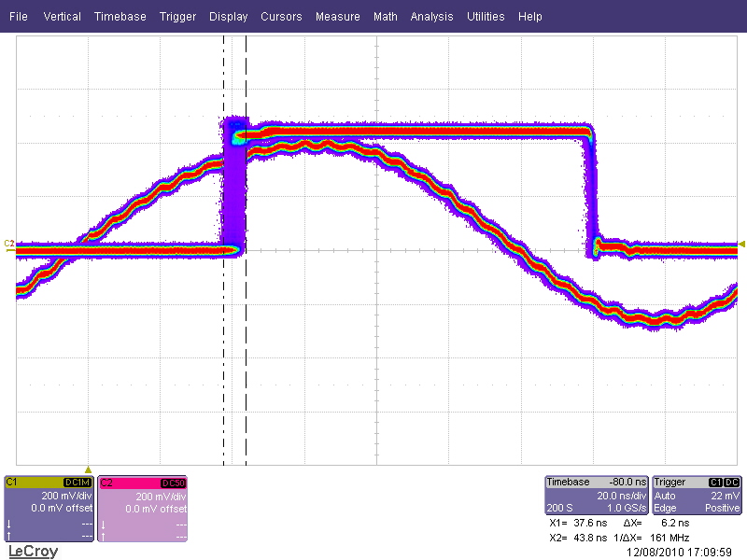This screenshot has height=560, width=747.
Task: Open the Trigger descriptor box
Action: [697, 496]
